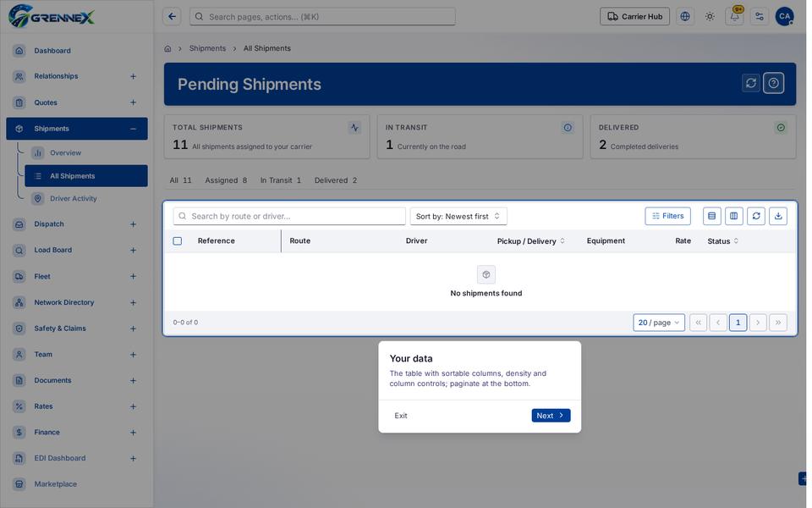The image size is (812, 508).
Task: Select the Overview submenu item
Action: [86, 153]
